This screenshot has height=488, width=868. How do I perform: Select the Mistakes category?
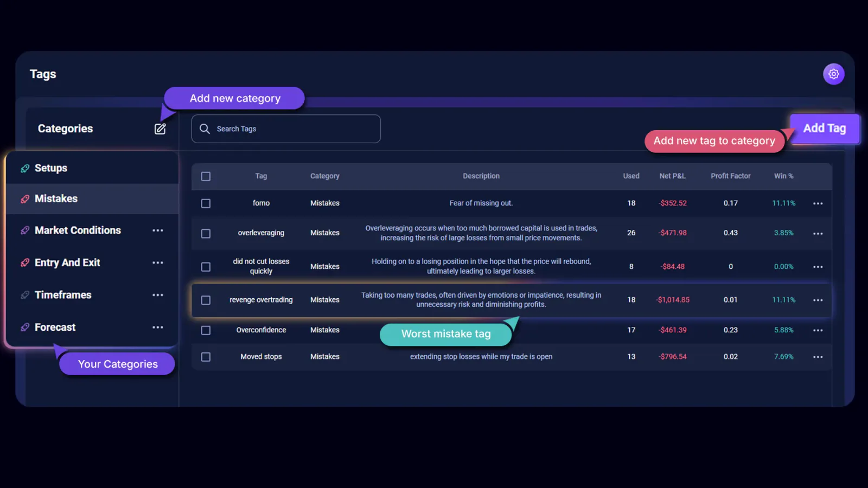(92, 199)
